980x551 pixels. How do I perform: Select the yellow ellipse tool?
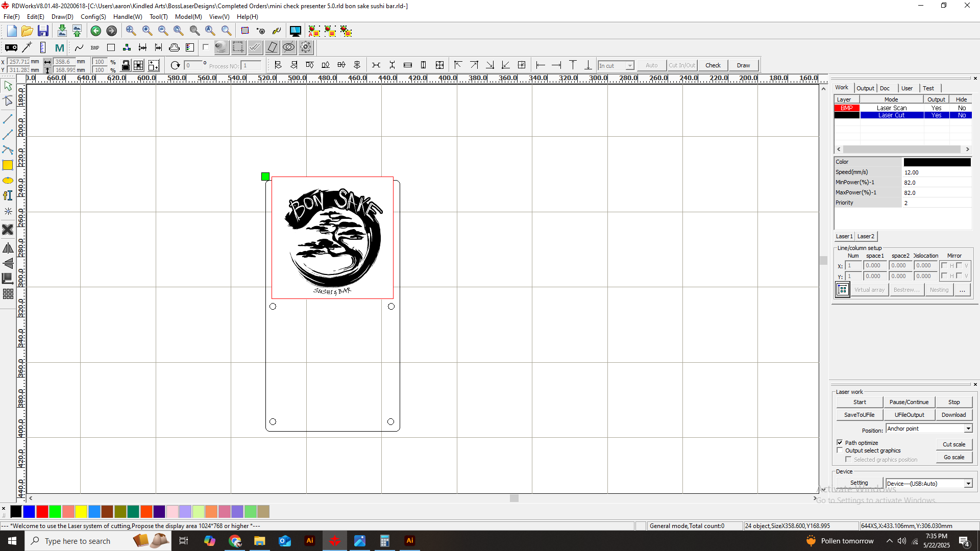click(x=8, y=181)
